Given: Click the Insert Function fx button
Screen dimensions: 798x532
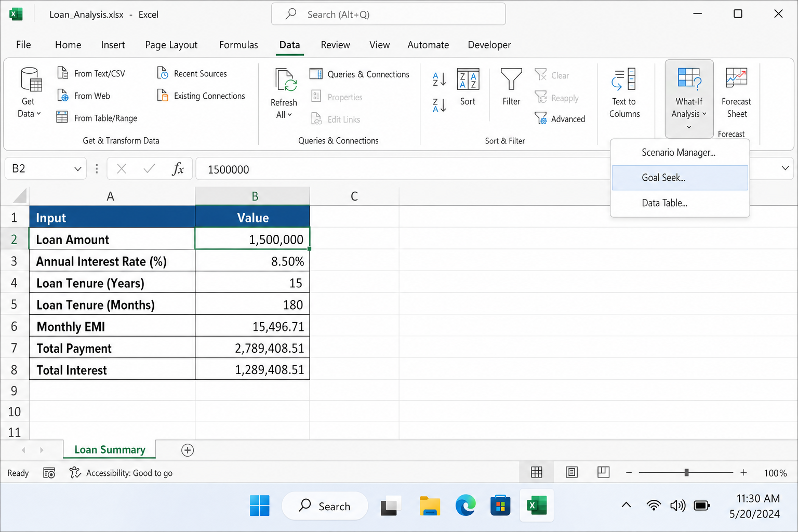Looking at the screenshot, I should [178, 168].
